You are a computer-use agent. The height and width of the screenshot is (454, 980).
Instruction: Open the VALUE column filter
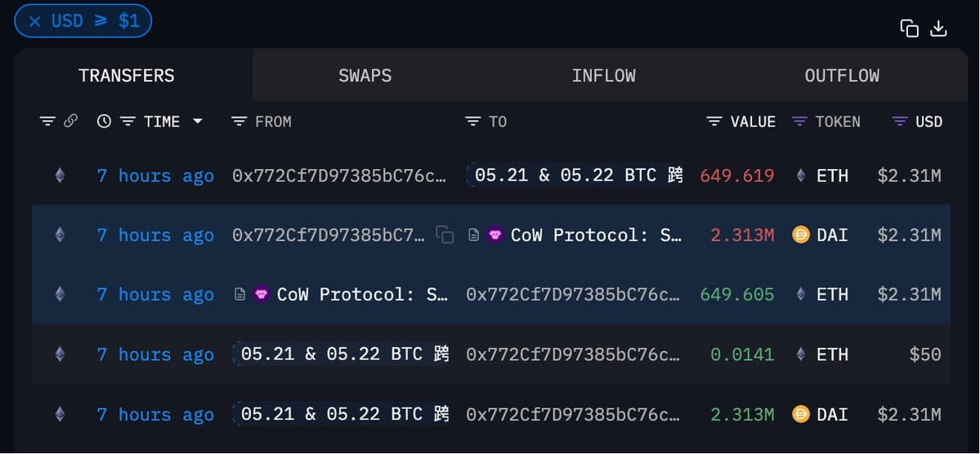714,121
